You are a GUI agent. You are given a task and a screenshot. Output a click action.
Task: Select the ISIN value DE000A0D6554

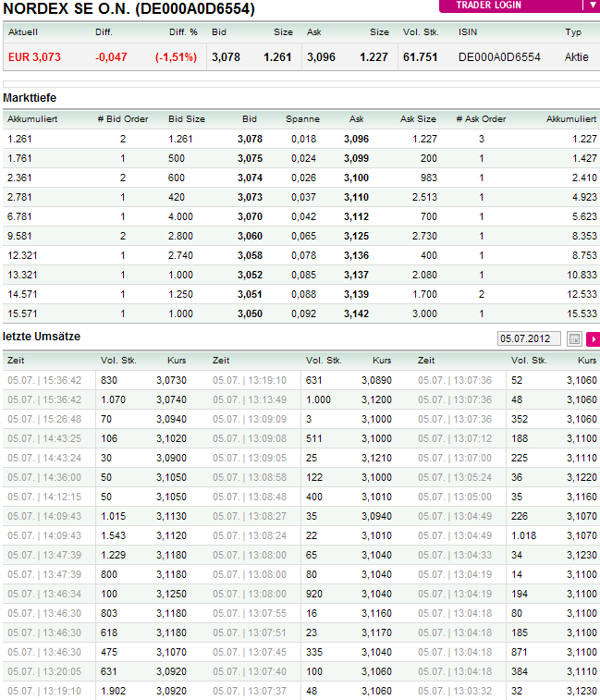499,57
